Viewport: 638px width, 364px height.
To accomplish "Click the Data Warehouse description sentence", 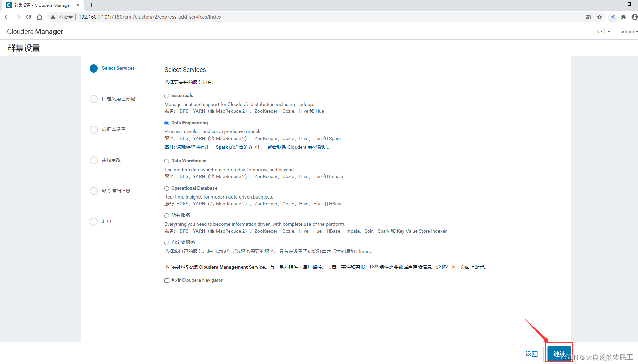I will [230, 170].
